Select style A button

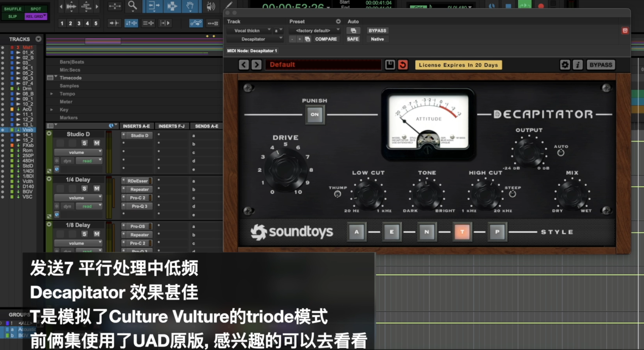click(x=356, y=232)
